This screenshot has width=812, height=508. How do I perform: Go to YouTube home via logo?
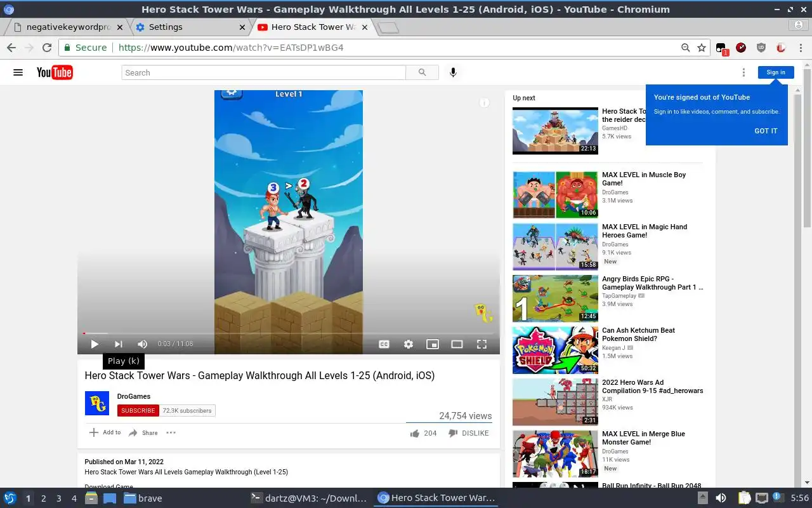tap(55, 72)
